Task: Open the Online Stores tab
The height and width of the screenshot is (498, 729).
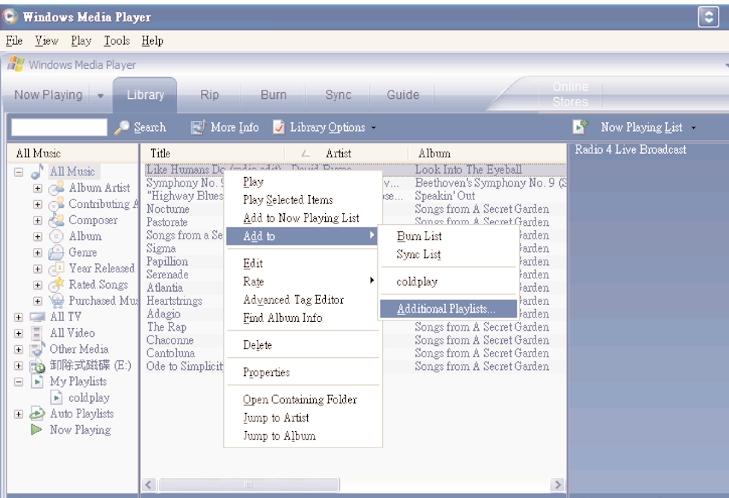Action: (570, 94)
